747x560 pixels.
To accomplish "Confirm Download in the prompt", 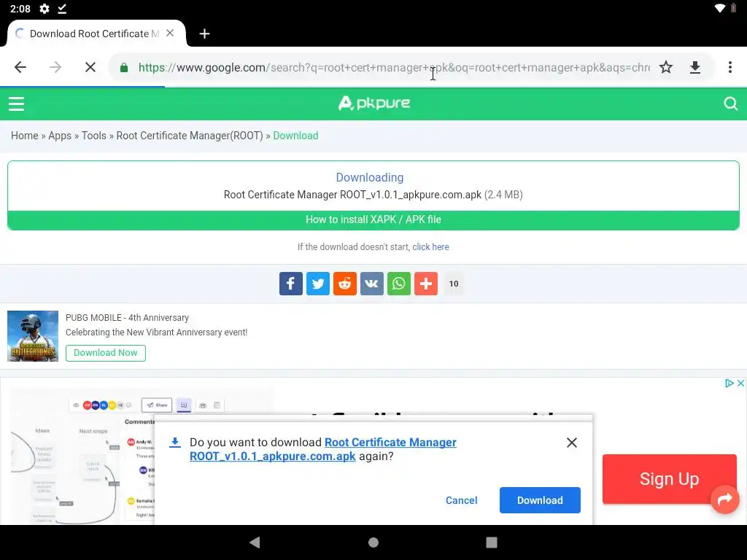I will click(x=540, y=500).
